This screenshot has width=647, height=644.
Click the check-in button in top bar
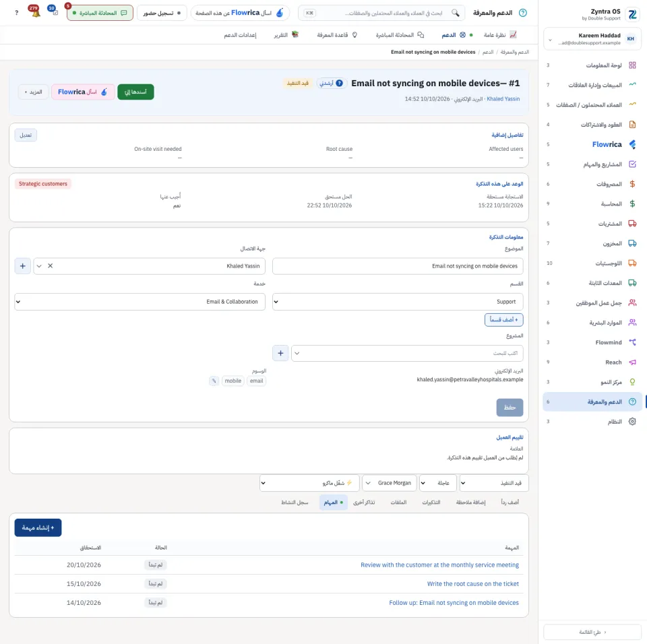coord(162,13)
